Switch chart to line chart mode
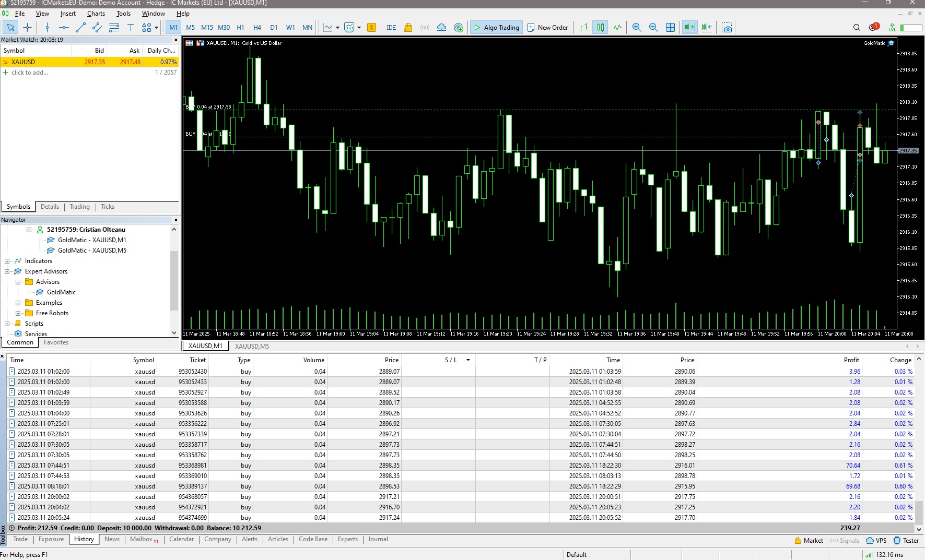925x560 pixels. point(617,28)
